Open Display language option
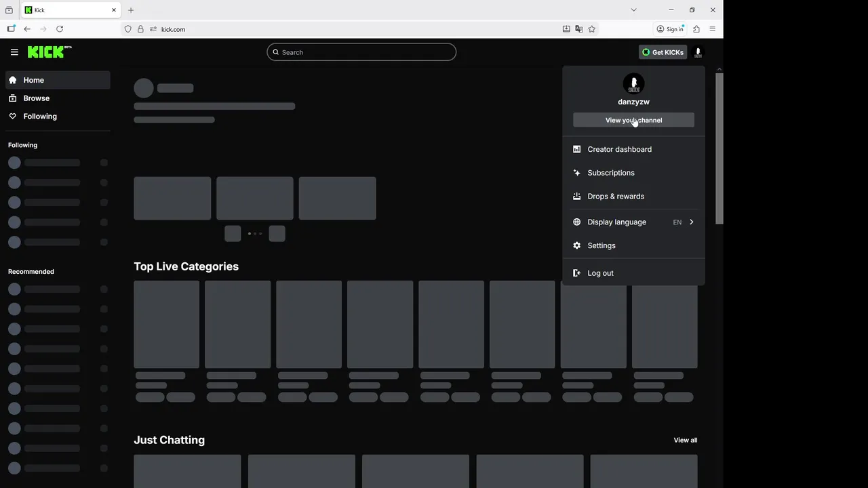Viewport: 868px width, 488px height. pos(633,222)
